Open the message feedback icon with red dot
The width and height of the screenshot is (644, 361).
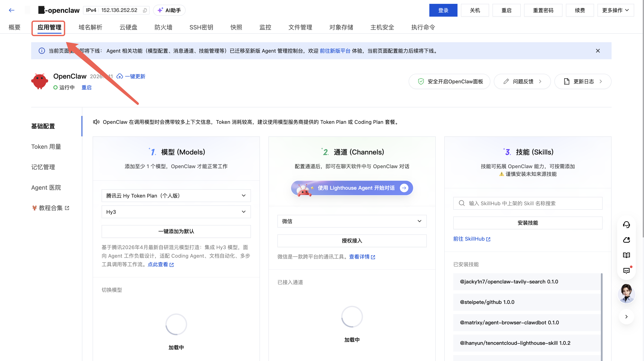tap(626, 270)
